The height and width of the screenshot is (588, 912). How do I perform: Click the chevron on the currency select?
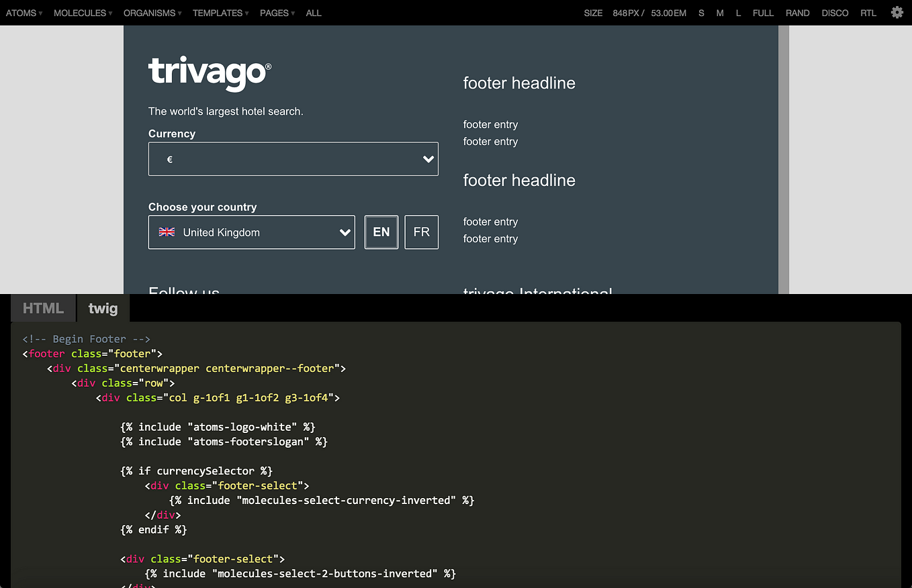point(428,159)
